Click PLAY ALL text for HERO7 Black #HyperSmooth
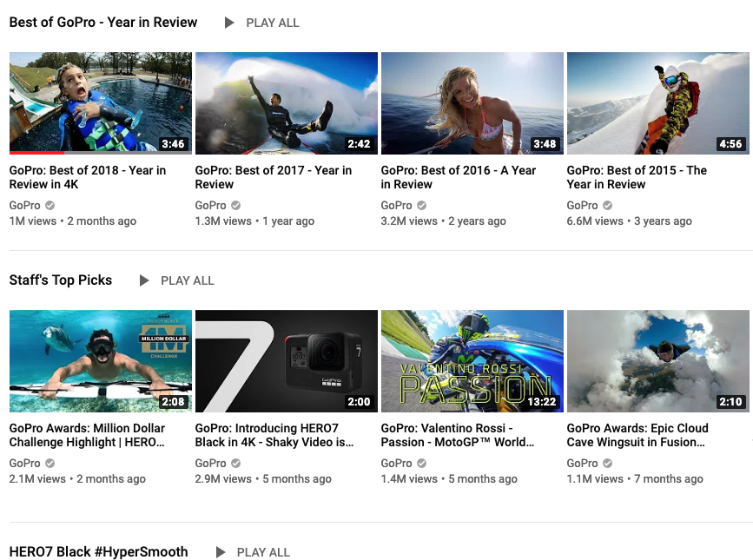This screenshot has width=753, height=560. [263, 552]
